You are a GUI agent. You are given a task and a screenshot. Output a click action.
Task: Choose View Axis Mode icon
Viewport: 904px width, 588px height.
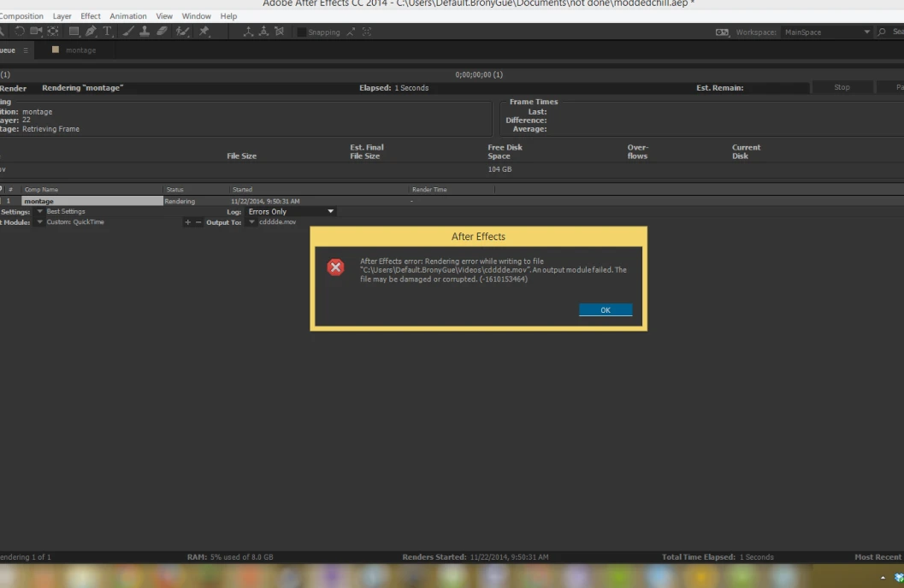[x=280, y=32]
